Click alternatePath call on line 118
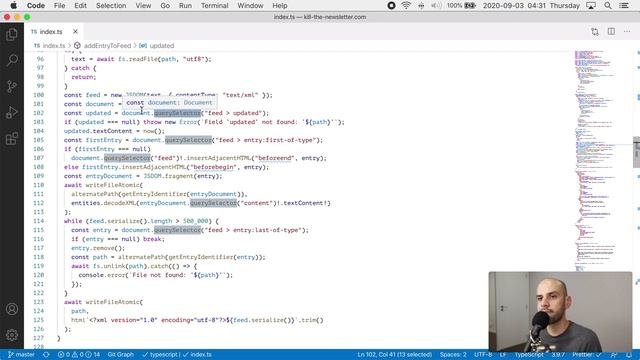 pyautogui.click(x=141, y=257)
